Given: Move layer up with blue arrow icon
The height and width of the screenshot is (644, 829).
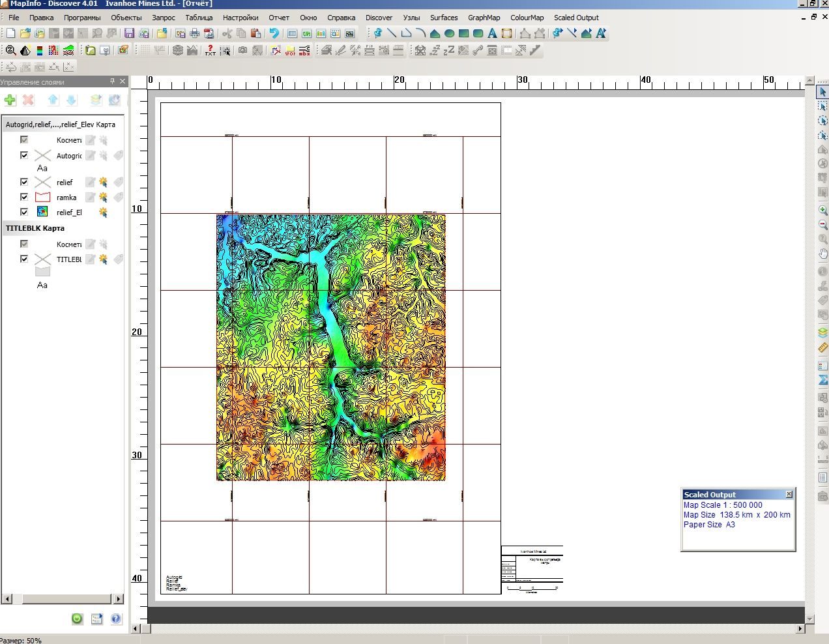Looking at the screenshot, I should pyautogui.click(x=53, y=100).
